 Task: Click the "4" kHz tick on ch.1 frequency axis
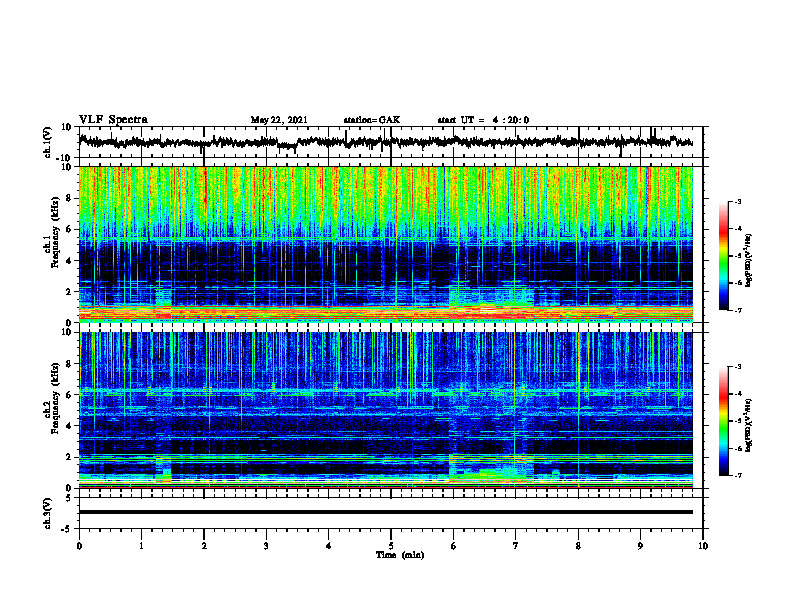pos(69,261)
